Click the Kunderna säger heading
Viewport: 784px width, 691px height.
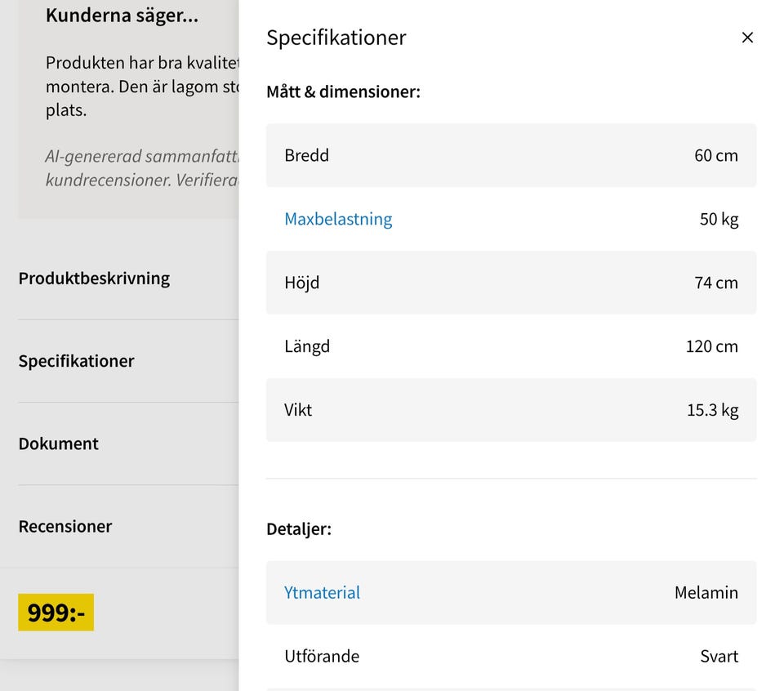(122, 15)
